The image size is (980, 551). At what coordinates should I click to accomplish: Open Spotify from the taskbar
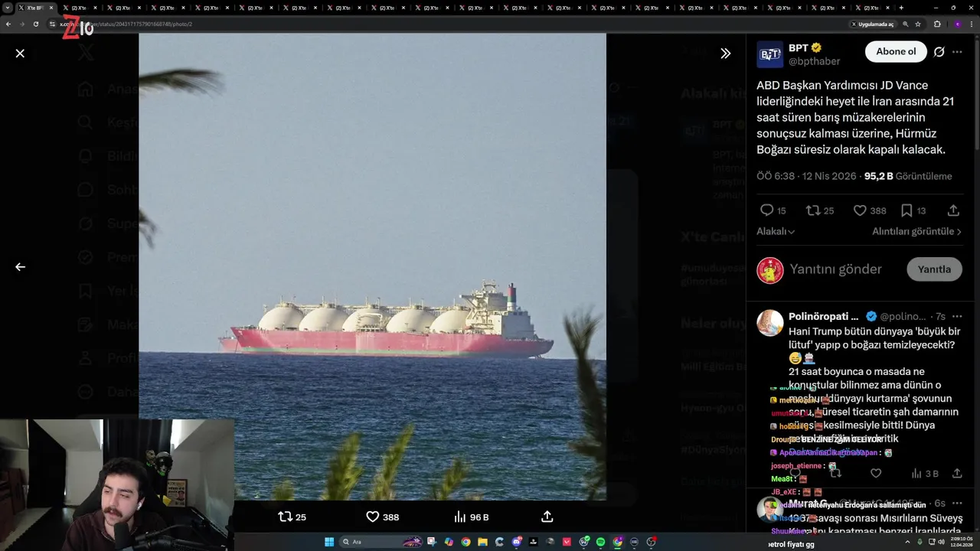click(600, 542)
